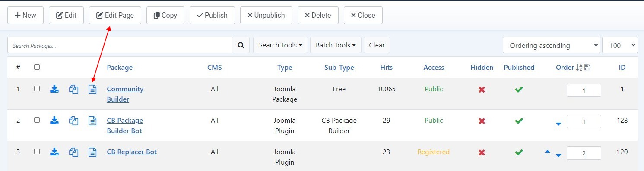Open the Community Builder package link
This screenshot has width=644, height=171.
125,94
